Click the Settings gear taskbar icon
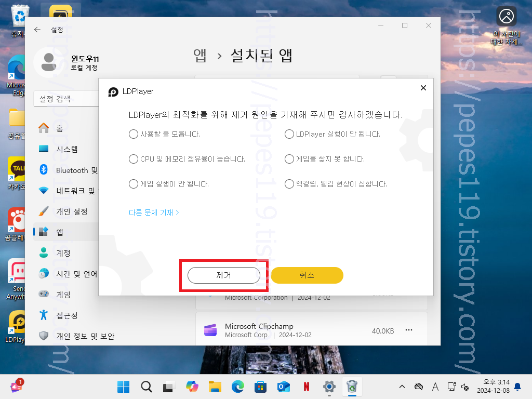The image size is (532, 399). tap(329, 387)
